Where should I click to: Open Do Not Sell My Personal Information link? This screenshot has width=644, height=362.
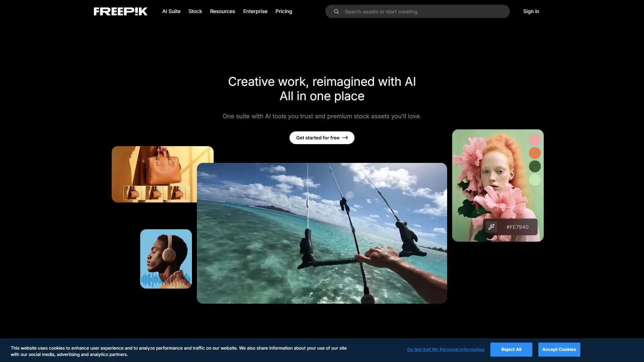click(445, 349)
